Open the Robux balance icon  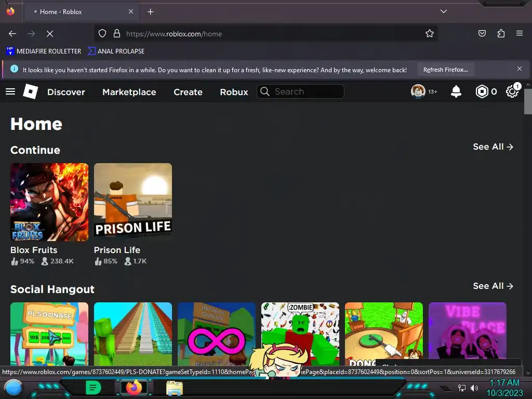tap(482, 91)
